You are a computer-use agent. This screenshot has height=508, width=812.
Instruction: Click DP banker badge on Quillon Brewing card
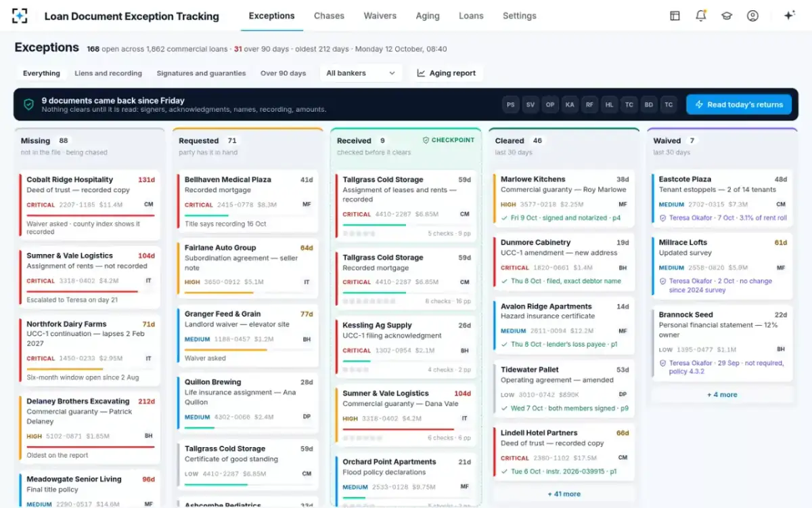pos(307,417)
